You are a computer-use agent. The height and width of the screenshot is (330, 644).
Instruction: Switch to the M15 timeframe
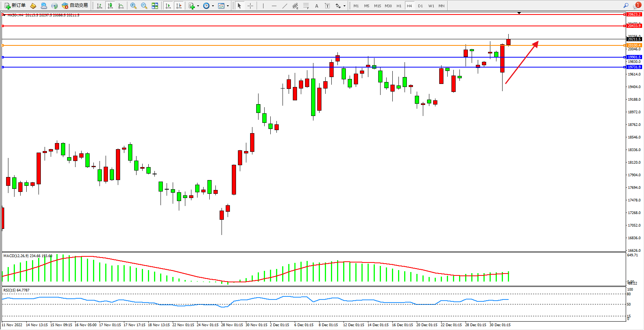click(x=377, y=6)
